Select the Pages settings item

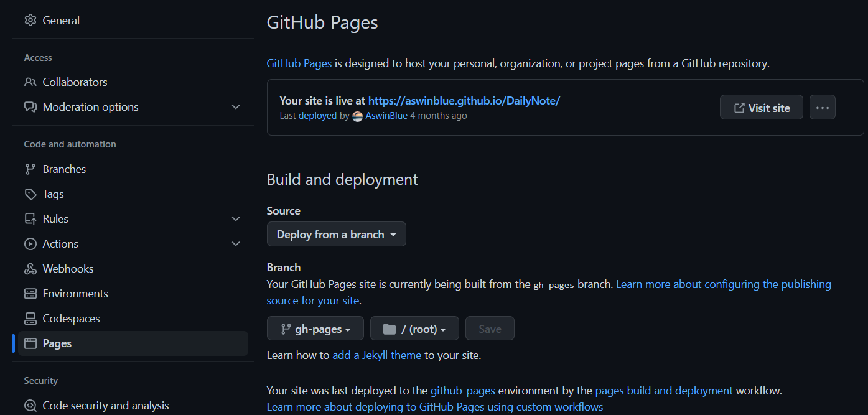click(133, 343)
